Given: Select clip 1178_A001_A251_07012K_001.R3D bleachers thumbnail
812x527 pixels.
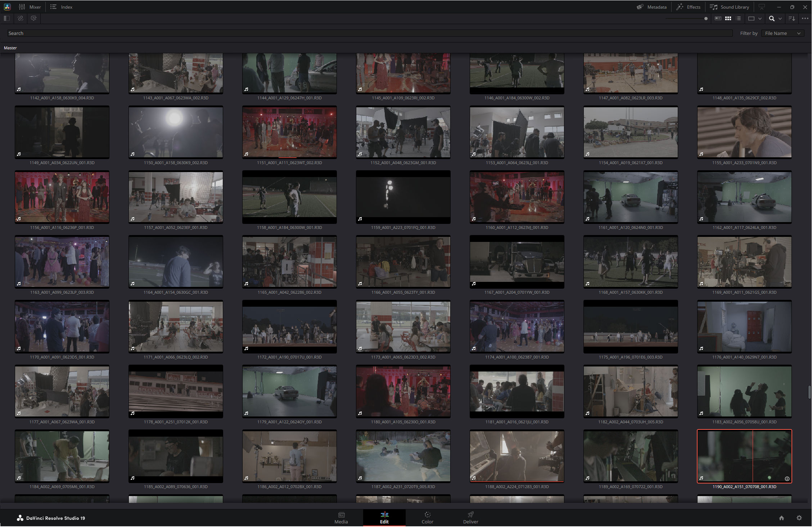Looking at the screenshot, I should click(176, 391).
